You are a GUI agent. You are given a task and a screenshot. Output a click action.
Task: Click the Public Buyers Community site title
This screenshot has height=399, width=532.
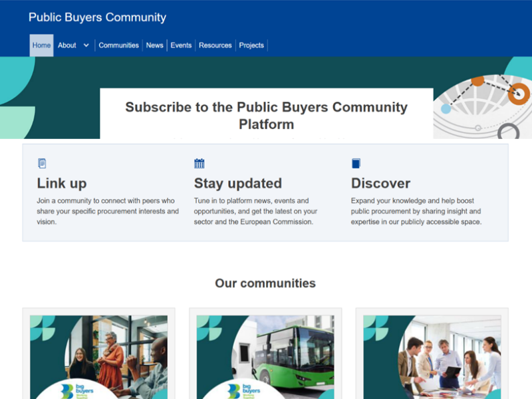[x=97, y=17]
